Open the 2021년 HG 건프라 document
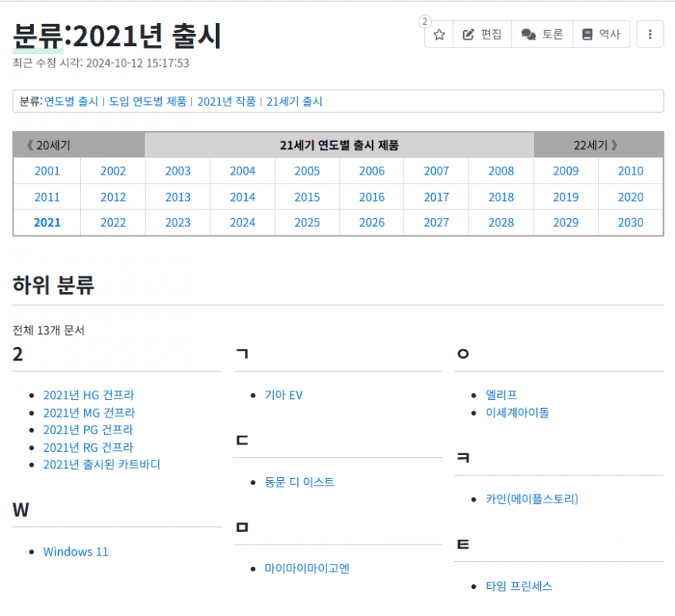The width and height of the screenshot is (675, 616). point(89,395)
